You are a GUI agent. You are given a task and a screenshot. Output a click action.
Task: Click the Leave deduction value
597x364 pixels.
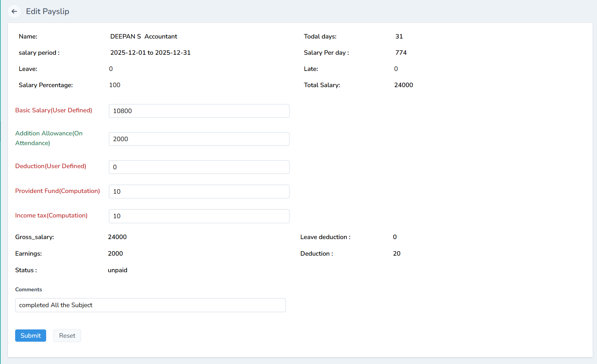click(x=395, y=237)
